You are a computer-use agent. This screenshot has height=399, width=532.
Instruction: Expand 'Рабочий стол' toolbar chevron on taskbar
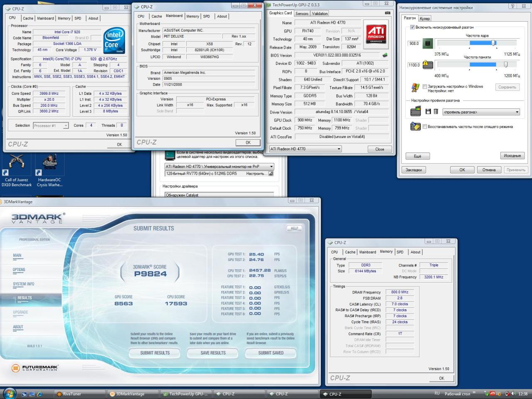pyautogui.click(x=474, y=393)
